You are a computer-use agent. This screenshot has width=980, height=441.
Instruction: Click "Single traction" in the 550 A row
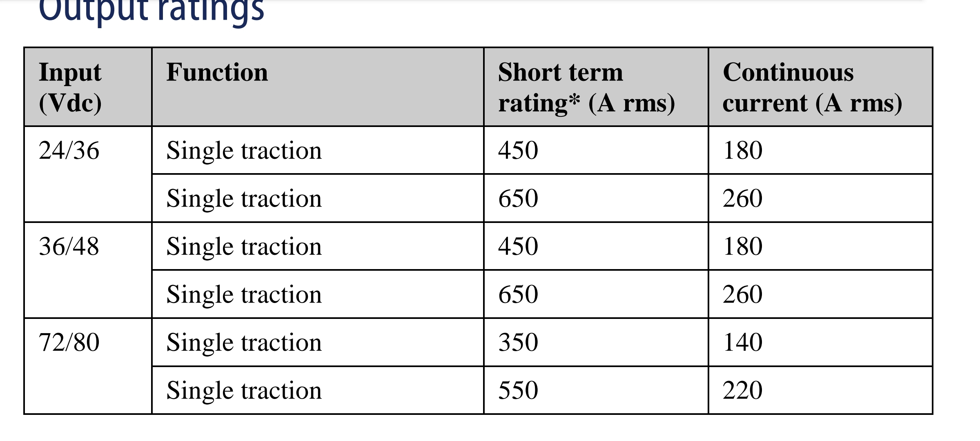(x=244, y=390)
